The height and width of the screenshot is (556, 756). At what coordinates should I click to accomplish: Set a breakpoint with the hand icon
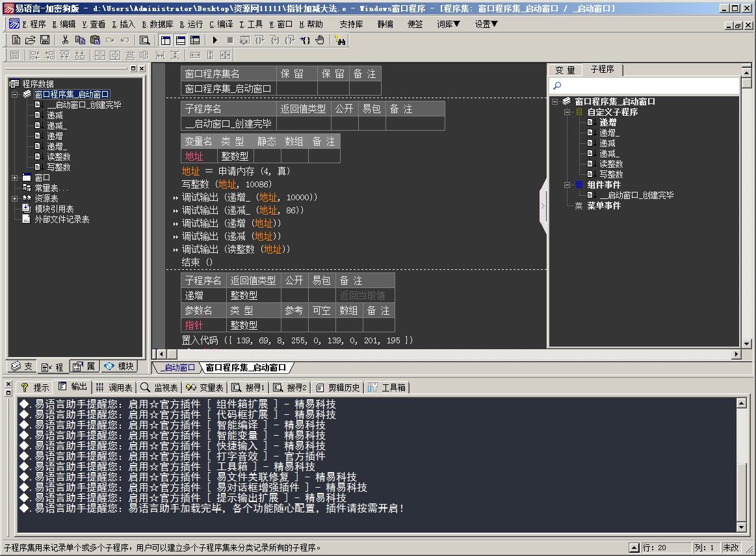point(320,40)
